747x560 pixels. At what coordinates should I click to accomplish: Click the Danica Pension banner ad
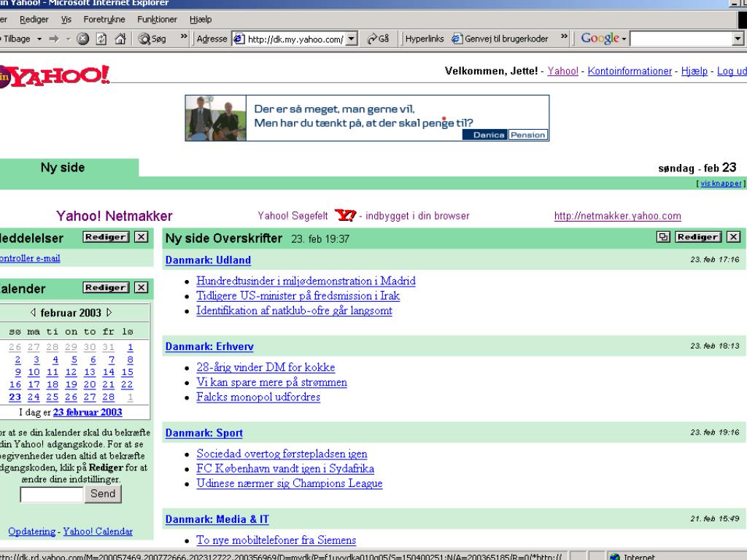click(x=367, y=118)
